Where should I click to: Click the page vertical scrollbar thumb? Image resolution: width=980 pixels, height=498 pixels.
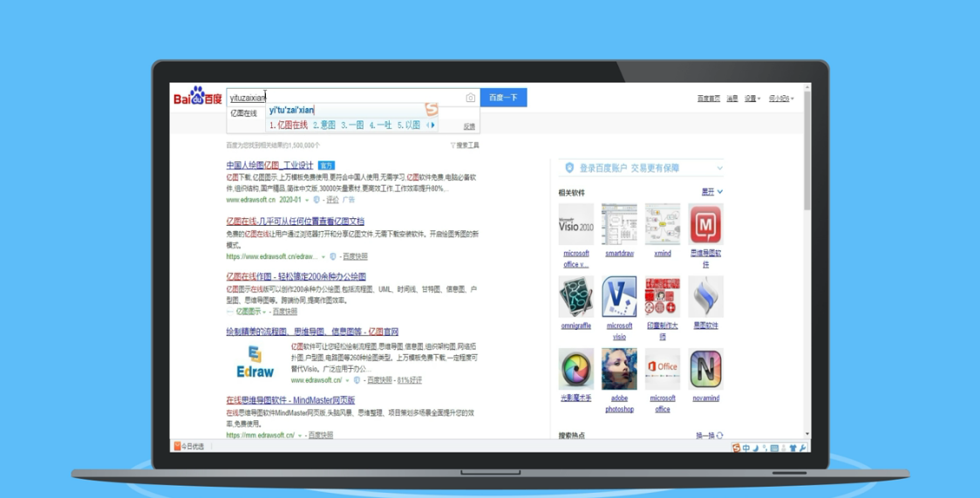coord(806,150)
